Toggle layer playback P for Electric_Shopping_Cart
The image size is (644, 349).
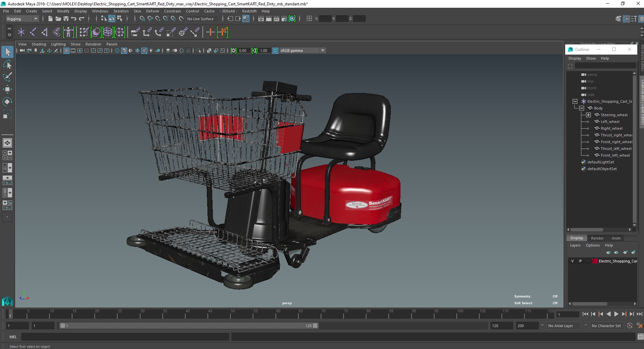point(580,261)
